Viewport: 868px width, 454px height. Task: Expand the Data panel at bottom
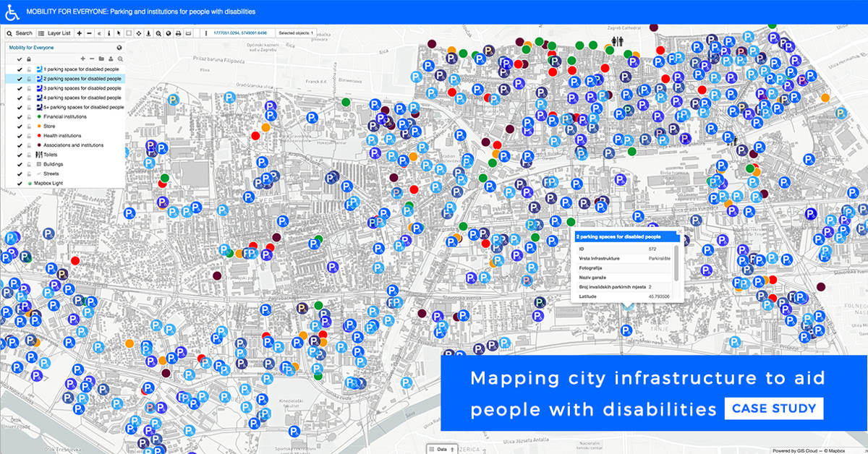coord(441,449)
